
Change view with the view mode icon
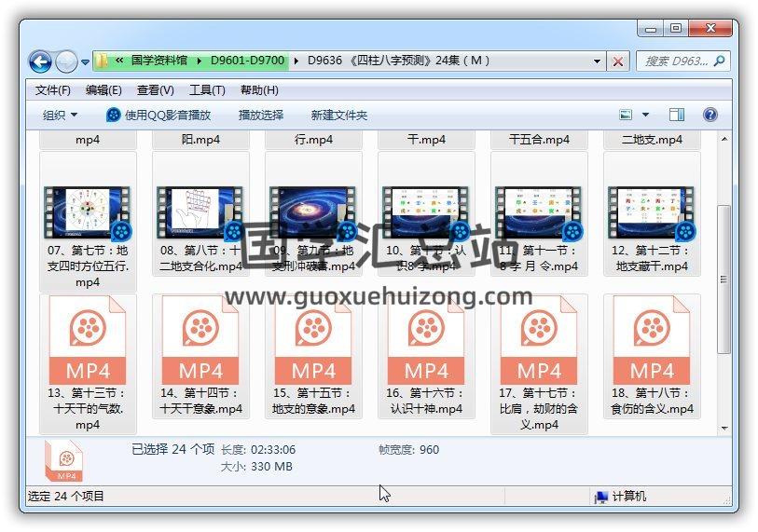(x=626, y=115)
